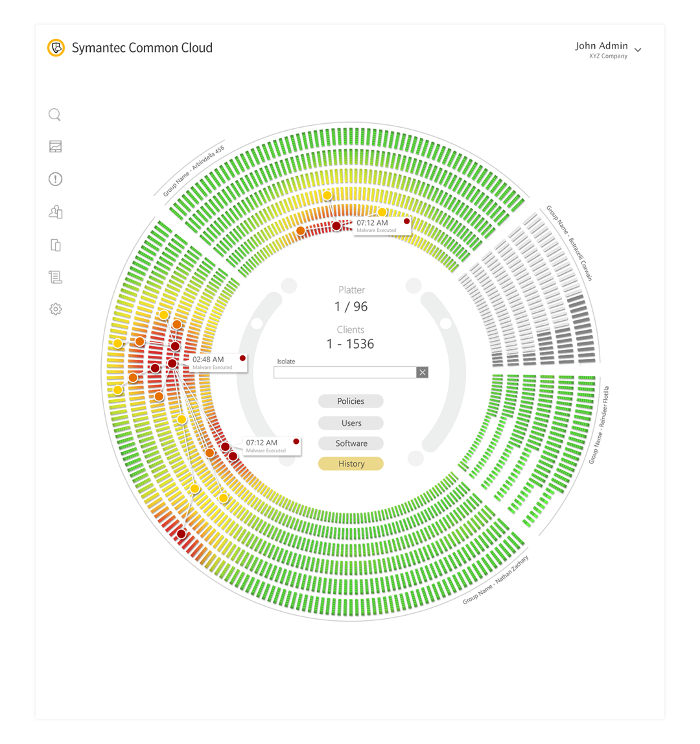Clear the Isolate field with the X button
700x744 pixels.
422,372
